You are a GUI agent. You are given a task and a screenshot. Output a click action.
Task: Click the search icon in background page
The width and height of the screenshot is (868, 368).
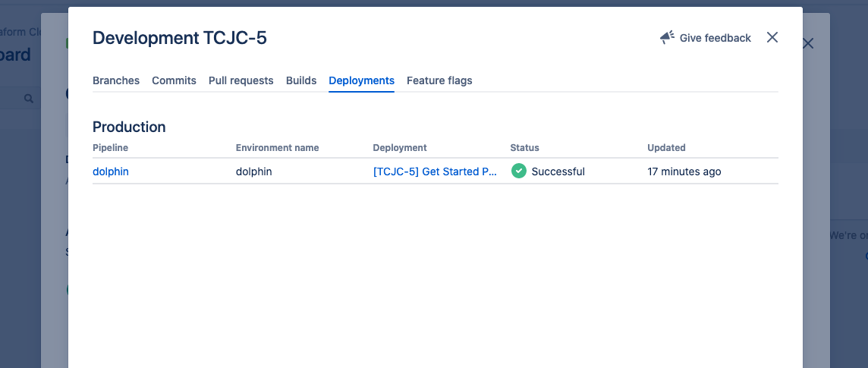29,99
